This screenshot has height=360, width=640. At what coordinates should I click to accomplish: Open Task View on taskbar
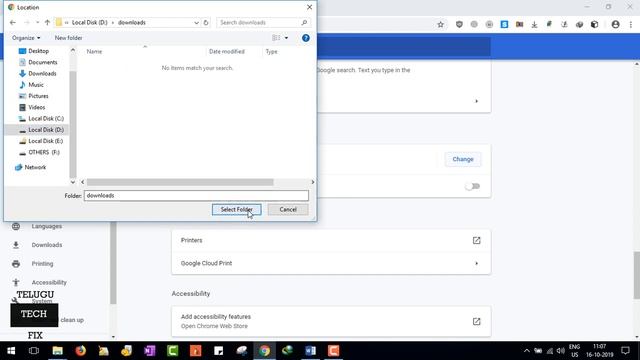point(34,351)
